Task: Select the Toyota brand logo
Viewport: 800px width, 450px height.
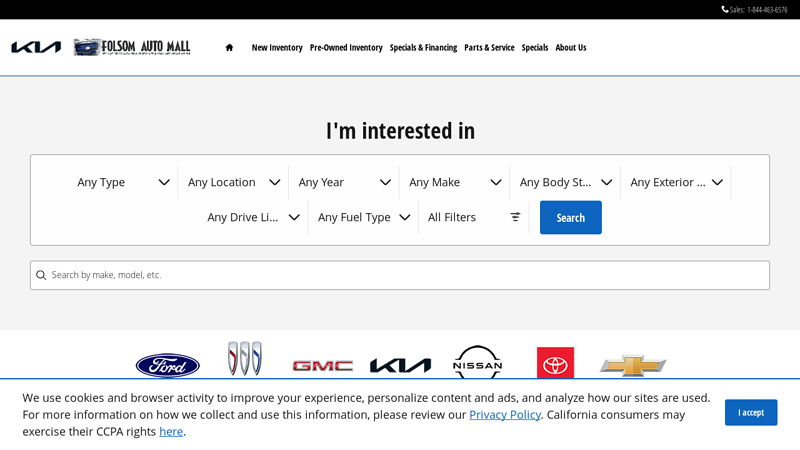Action: pos(555,363)
